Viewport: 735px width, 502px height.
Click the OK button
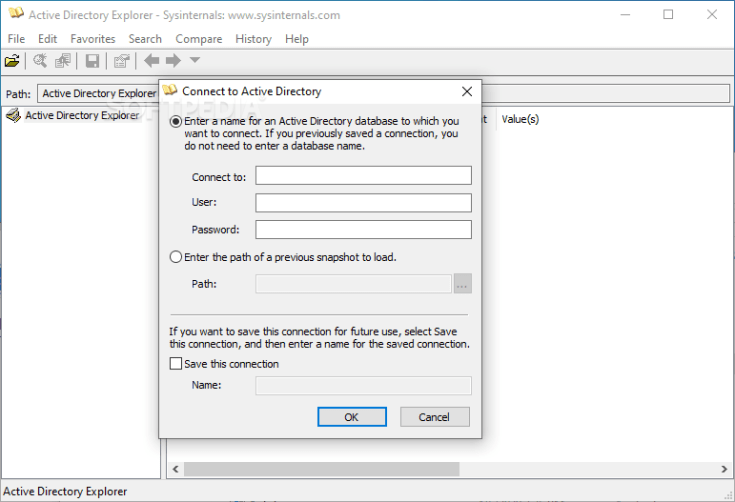[352, 417]
